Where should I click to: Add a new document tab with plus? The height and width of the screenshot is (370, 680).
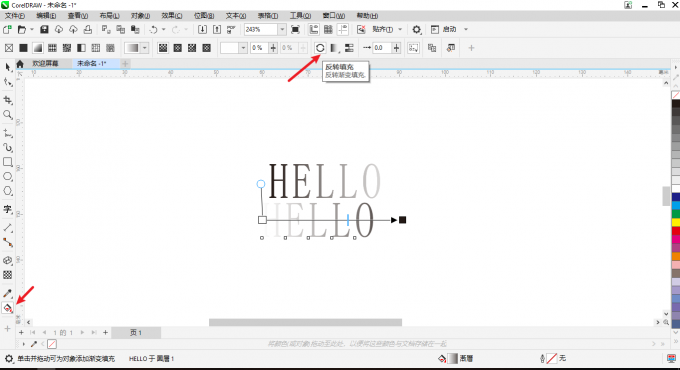(x=125, y=64)
